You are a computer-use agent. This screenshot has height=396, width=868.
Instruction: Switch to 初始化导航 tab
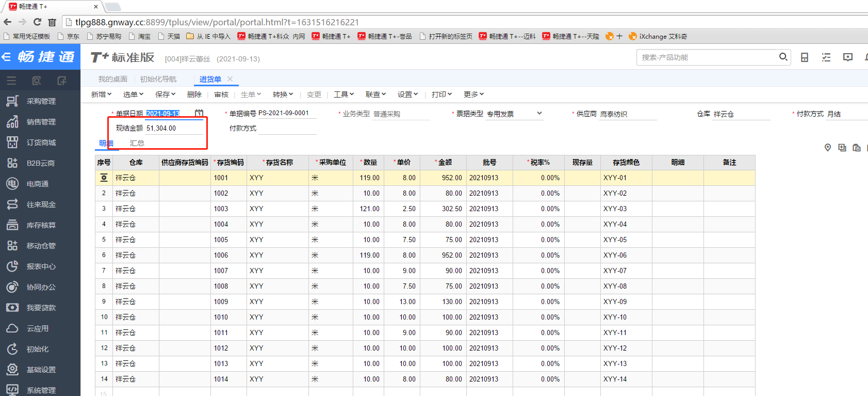pyautogui.click(x=158, y=79)
